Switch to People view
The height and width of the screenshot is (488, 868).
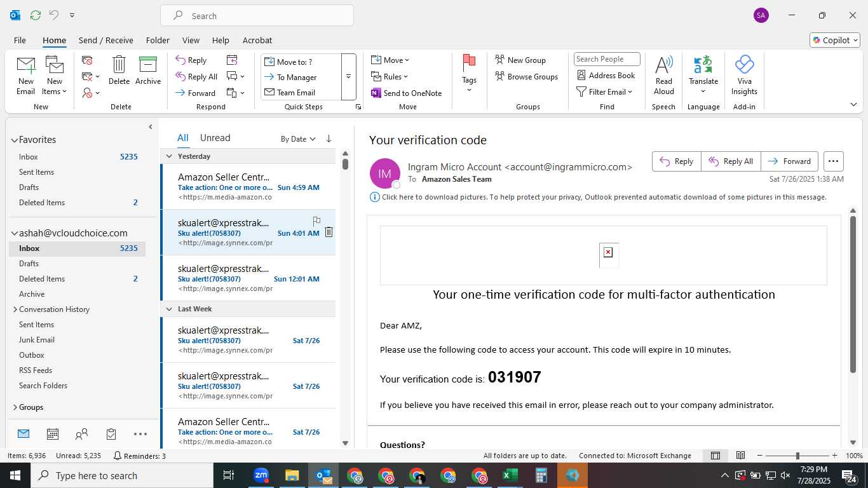pos(81,434)
